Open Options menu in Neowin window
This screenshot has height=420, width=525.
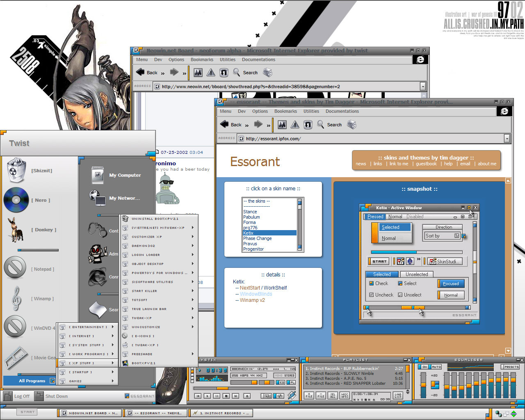176,59
